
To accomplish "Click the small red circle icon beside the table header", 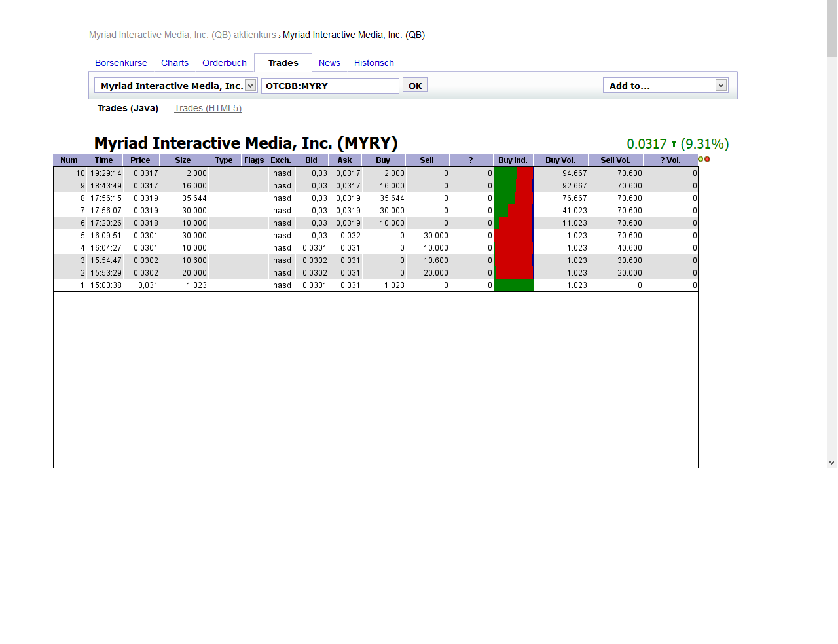I will tap(707, 159).
